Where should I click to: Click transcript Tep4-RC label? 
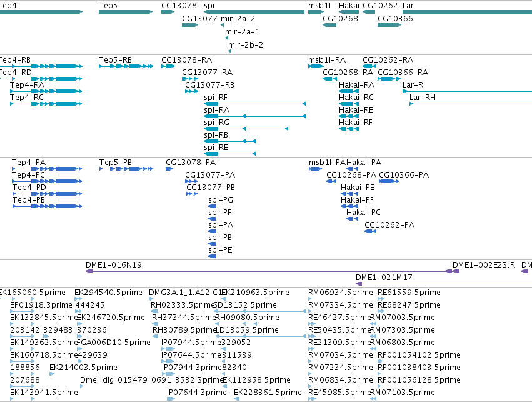click(27, 98)
